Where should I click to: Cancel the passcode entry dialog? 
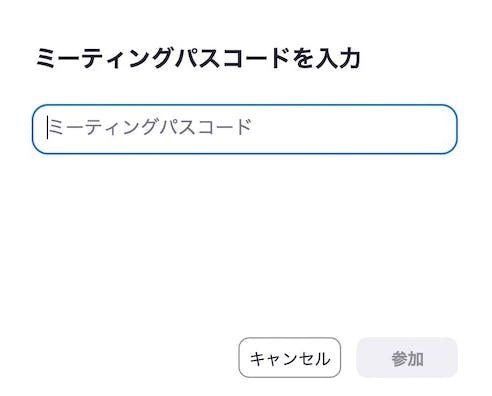tap(290, 357)
